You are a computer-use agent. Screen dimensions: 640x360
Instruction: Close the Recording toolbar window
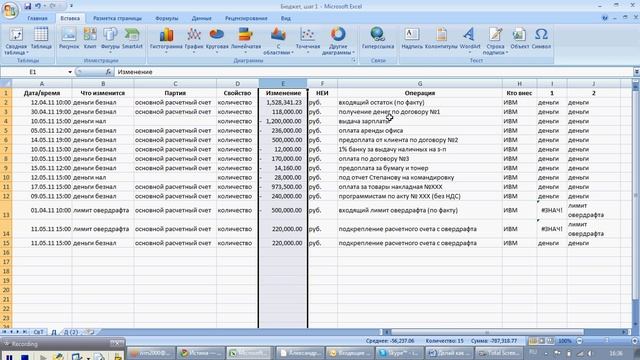(x=117, y=343)
